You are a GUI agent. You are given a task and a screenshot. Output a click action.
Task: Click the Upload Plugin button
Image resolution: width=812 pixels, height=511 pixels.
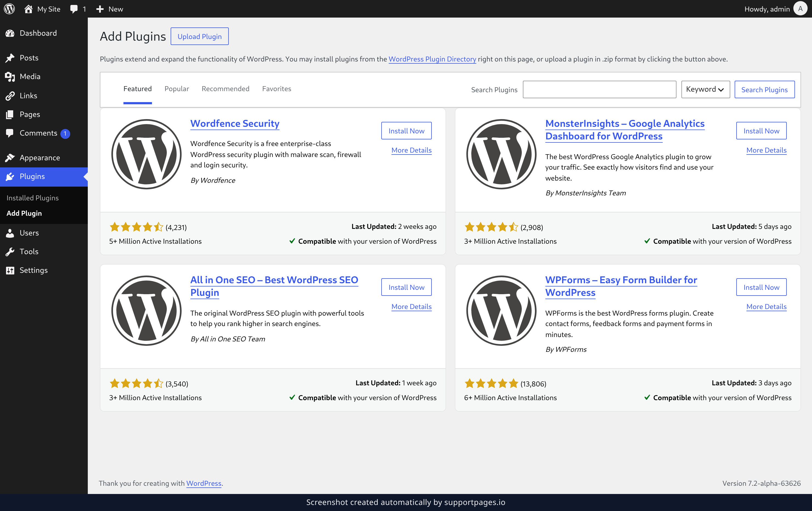(x=200, y=36)
